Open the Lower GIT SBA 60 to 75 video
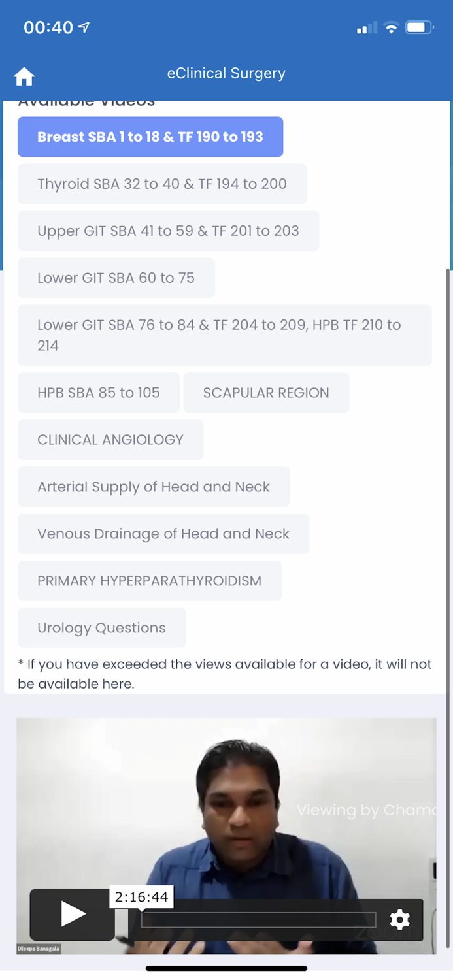 click(x=116, y=278)
